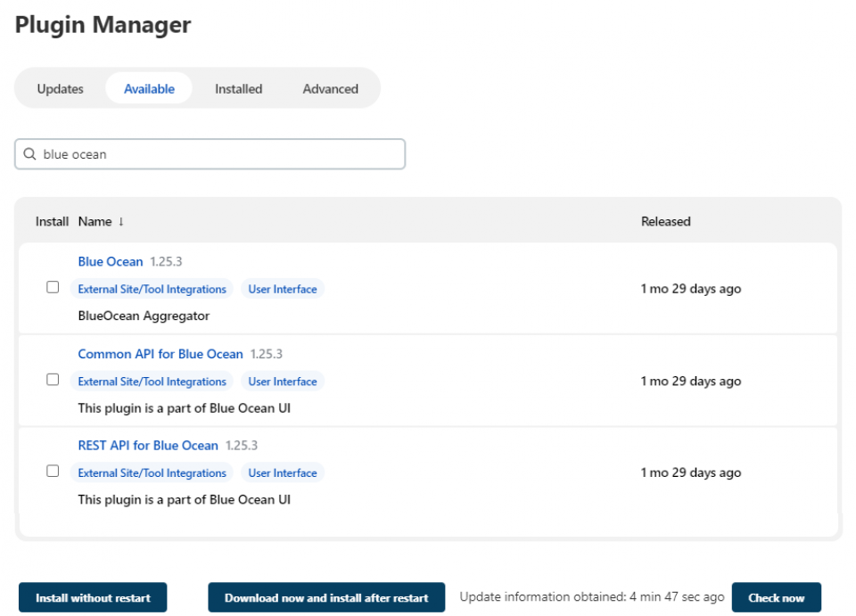
Task: Click External Site/Tool Integrations tag under REST API
Action: pyautogui.click(x=152, y=473)
